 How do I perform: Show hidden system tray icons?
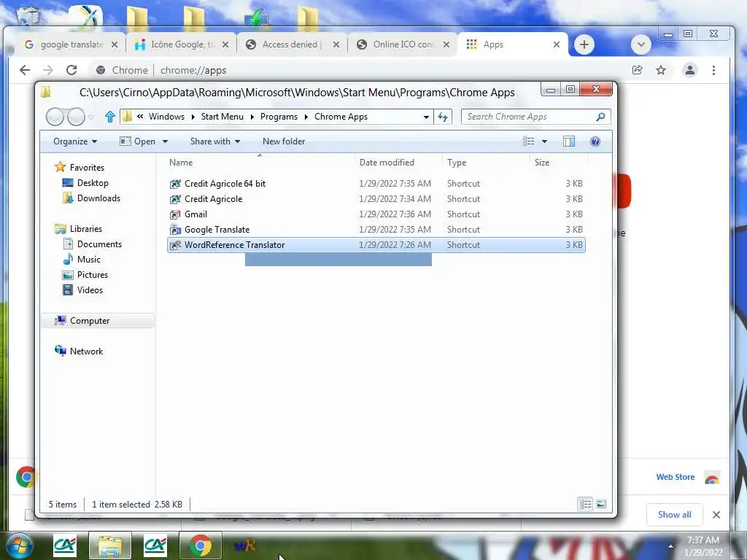(671, 545)
